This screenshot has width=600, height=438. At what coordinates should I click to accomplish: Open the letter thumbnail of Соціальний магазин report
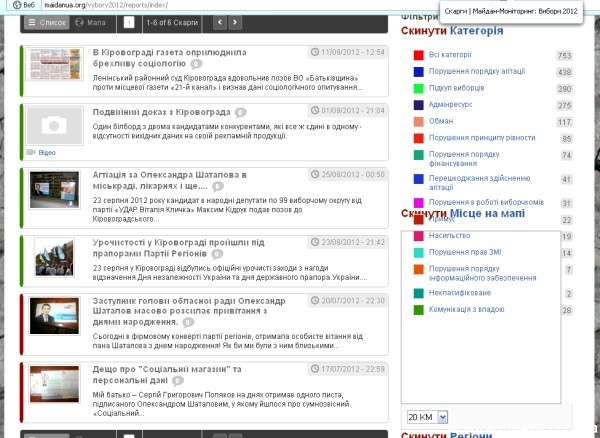[54, 384]
